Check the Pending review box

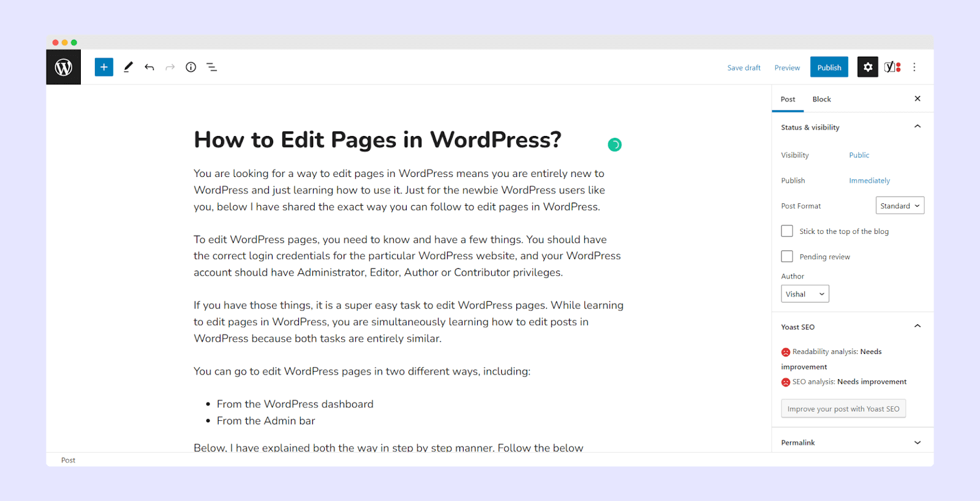pos(787,257)
